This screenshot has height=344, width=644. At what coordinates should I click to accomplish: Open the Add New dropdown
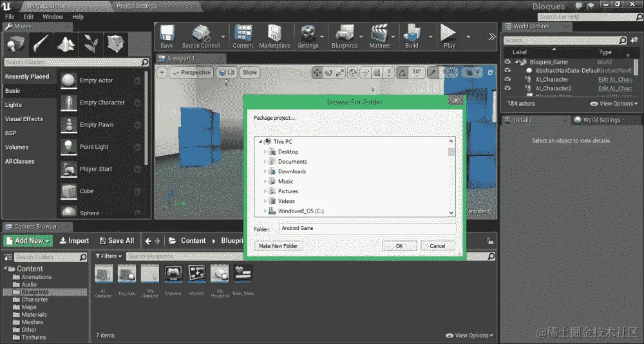[28, 241]
